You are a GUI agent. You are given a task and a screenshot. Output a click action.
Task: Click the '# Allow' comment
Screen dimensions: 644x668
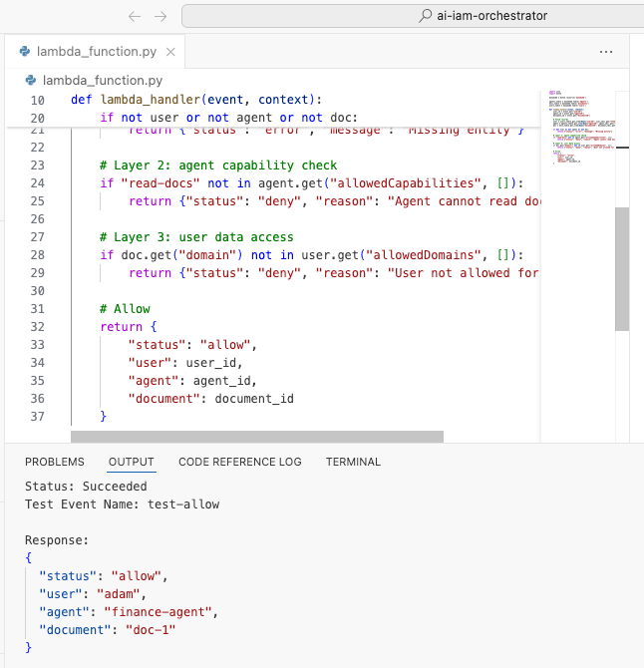pos(125,309)
